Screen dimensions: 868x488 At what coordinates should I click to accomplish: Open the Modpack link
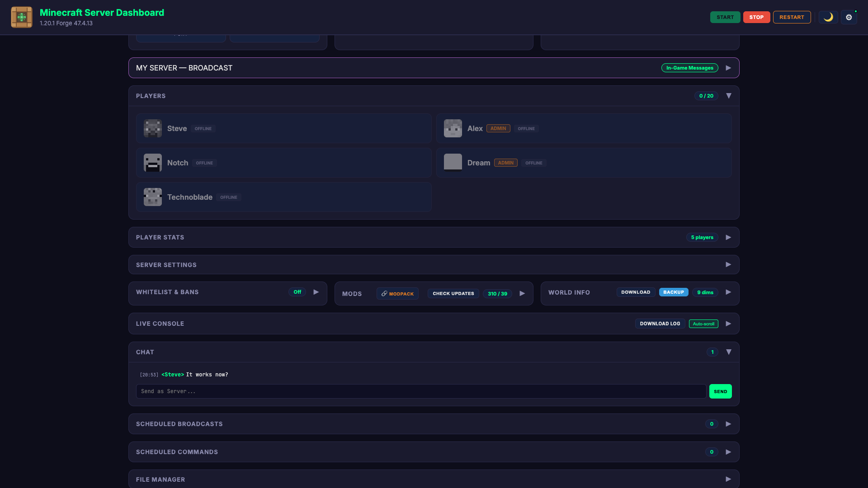(397, 293)
